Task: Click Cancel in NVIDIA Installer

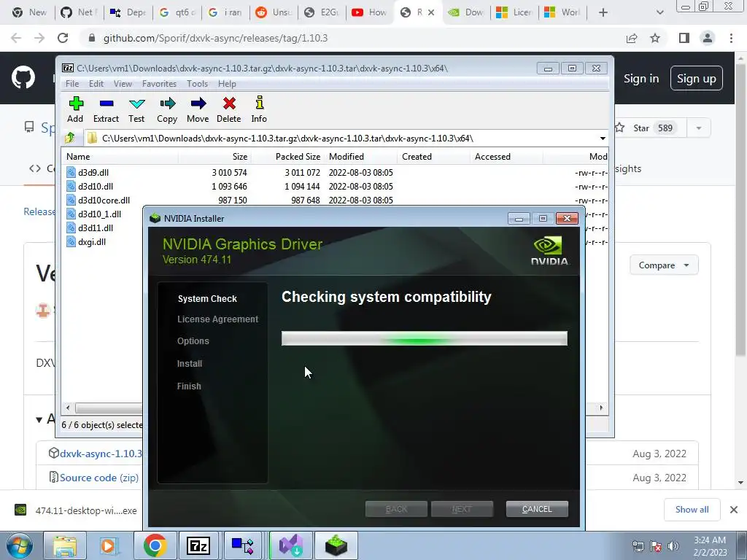Action: tap(537, 509)
